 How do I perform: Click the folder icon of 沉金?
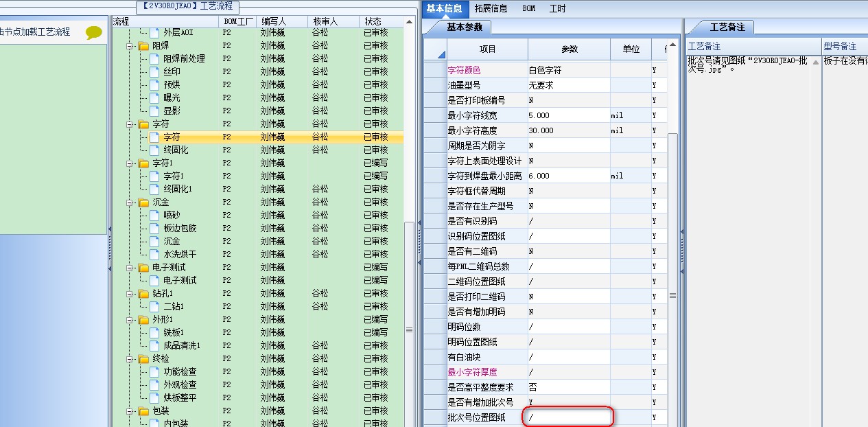pyautogui.click(x=143, y=202)
